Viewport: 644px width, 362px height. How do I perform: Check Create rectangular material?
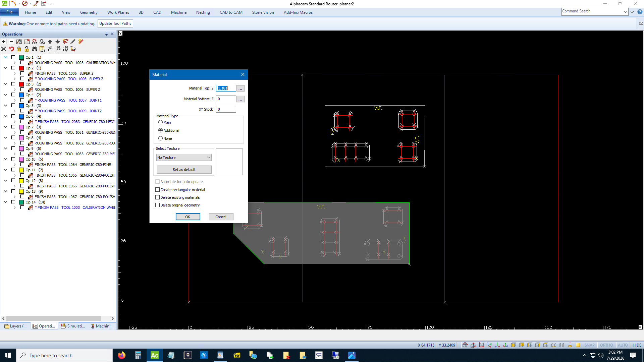click(157, 190)
